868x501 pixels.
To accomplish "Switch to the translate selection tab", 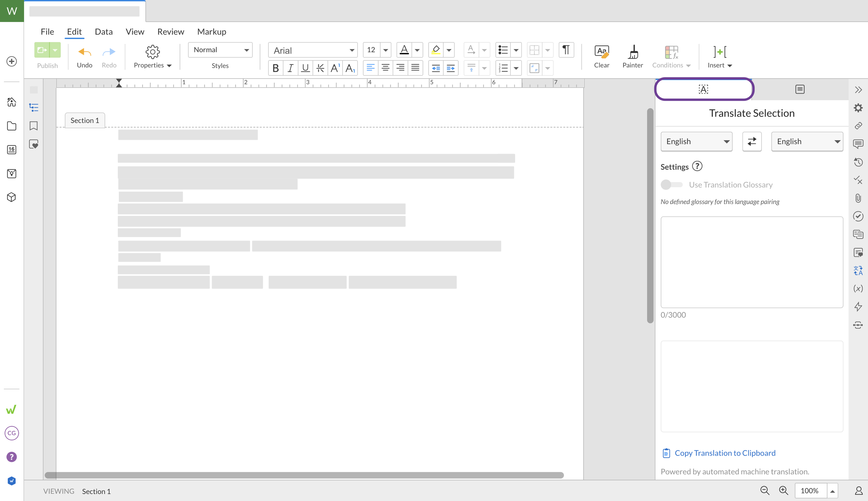I will 703,89.
